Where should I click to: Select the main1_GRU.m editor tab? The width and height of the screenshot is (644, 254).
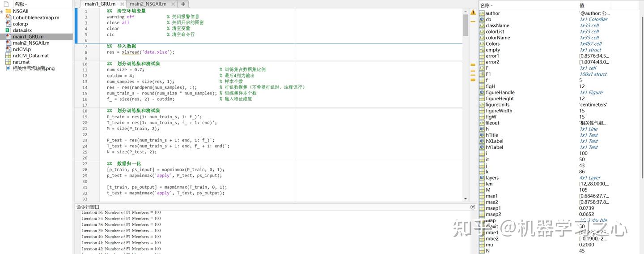[100, 4]
